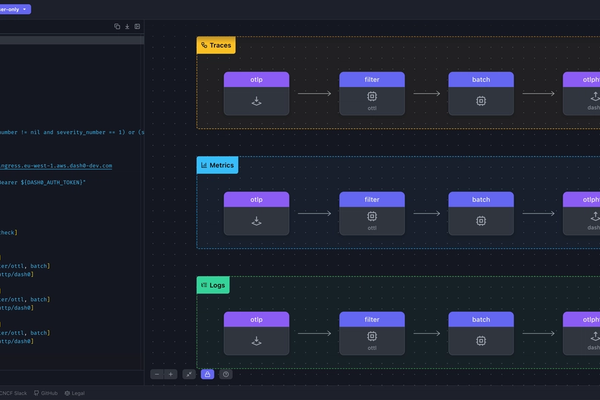The height and width of the screenshot is (400, 600).
Task: Open the Legal link in footer
Action: coord(74,393)
